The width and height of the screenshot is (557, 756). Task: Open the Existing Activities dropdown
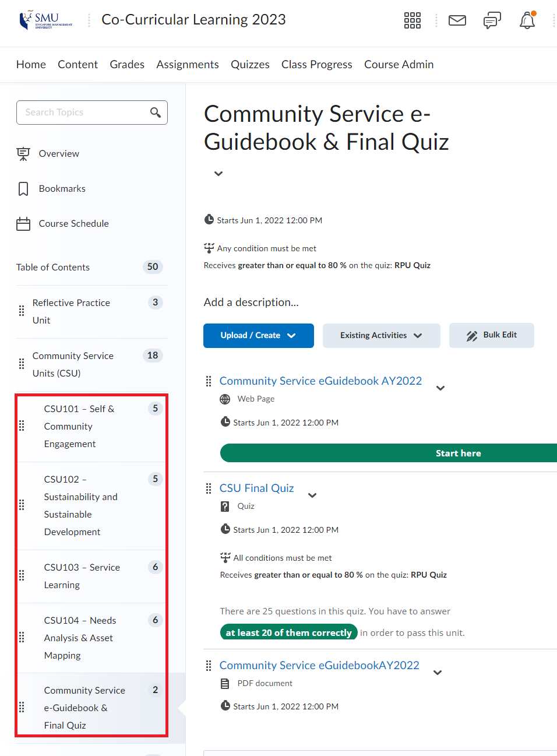coord(381,336)
